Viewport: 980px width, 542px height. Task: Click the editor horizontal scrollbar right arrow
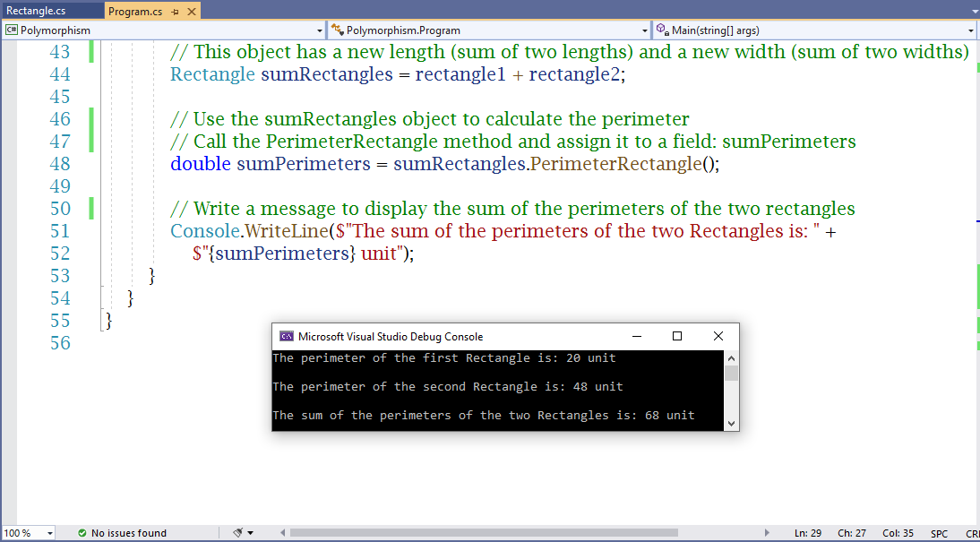point(767,533)
